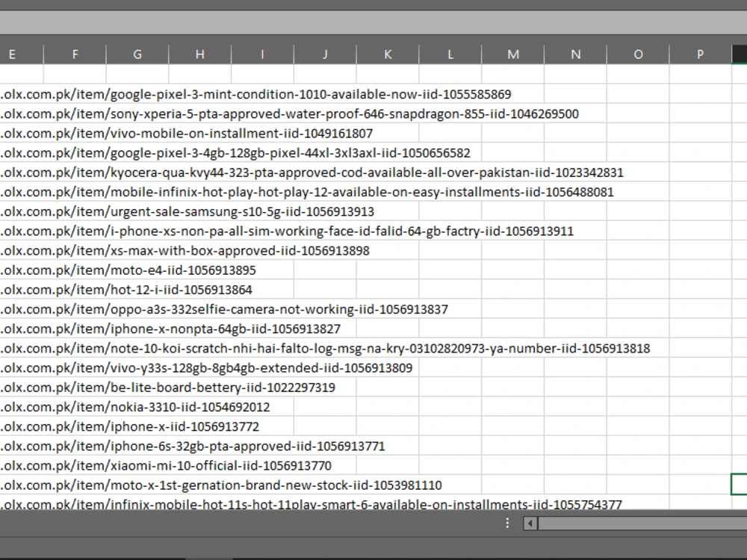
Task: Click the urgent-sale-samsung-s10-5g URL cell
Action: click(x=187, y=211)
